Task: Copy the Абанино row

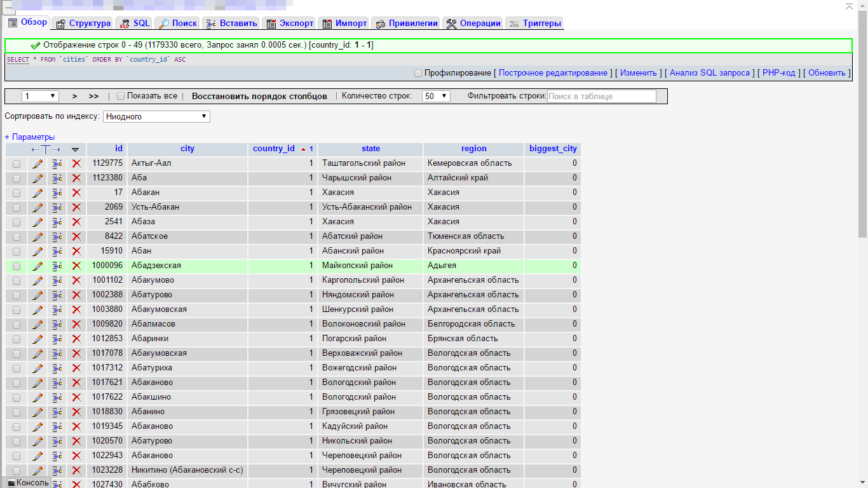Action: point(57,412)
